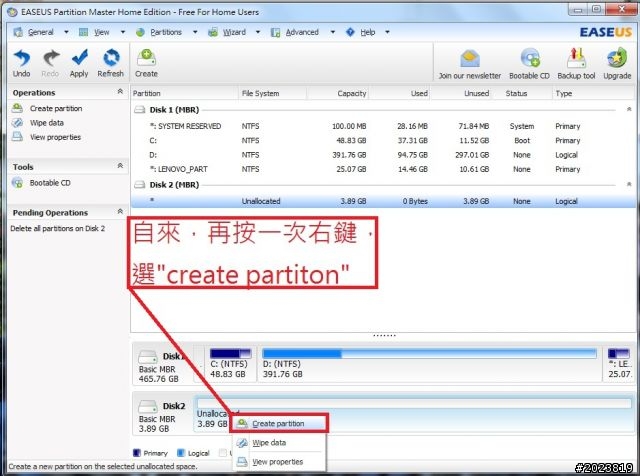Open the Advanced menu
This screenshot has width=640, height=476.
[x=302, y=32]
